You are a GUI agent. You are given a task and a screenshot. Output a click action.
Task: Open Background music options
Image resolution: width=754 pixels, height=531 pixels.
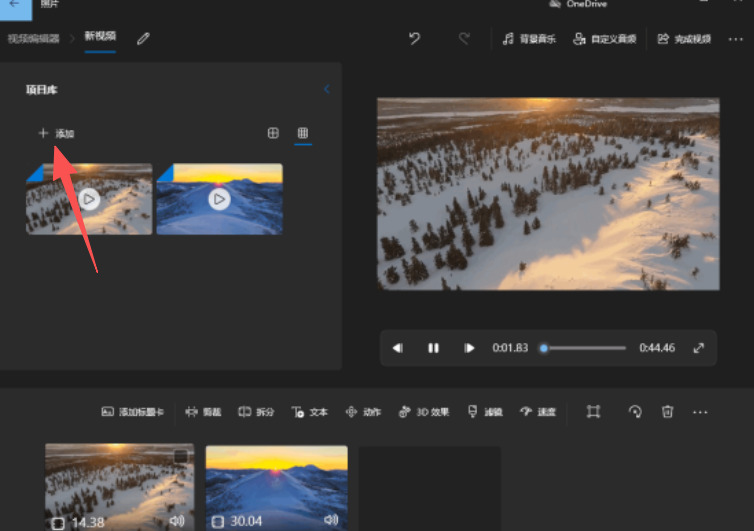pos(529,39)
